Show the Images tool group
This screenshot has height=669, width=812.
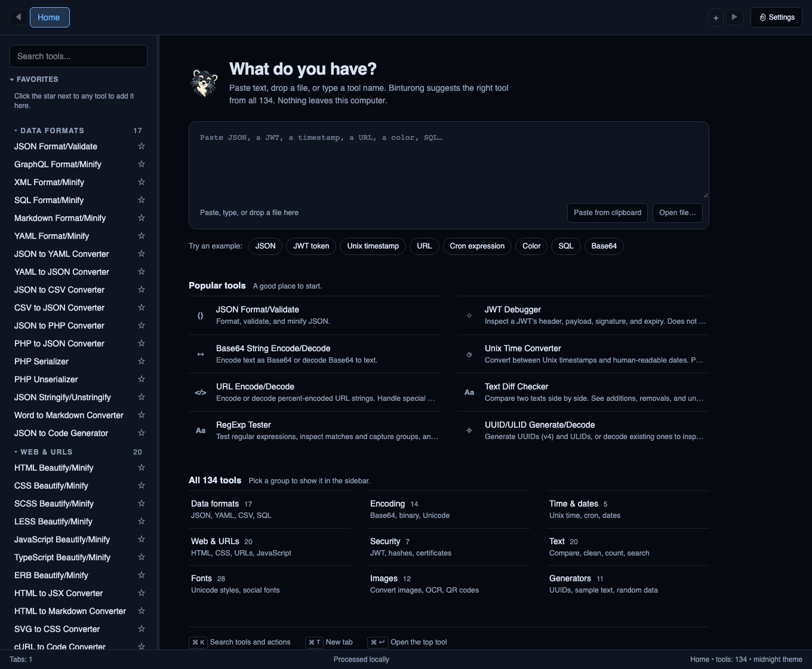[449, 584]
